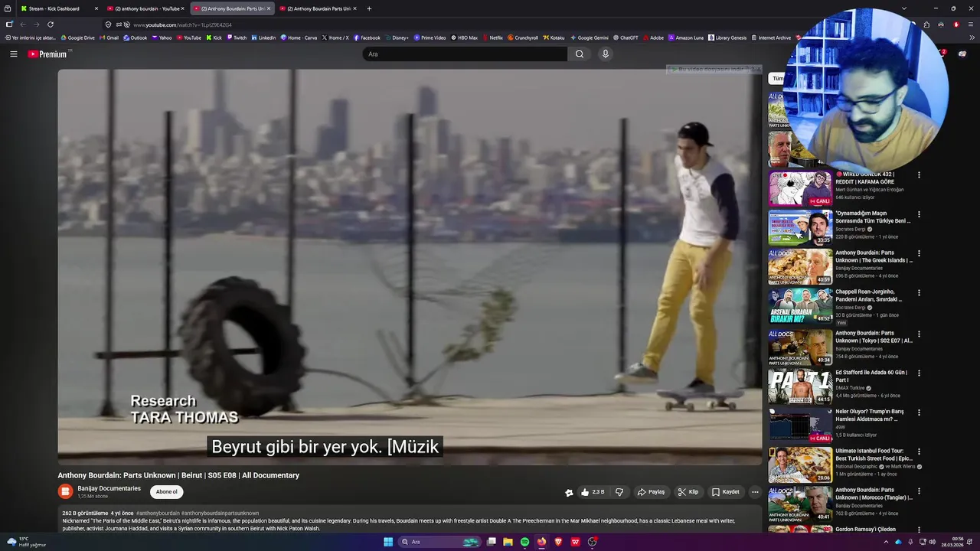This screenshot has width=980, height=551.
Task: Dislike the video with thumbs down
Action: pos(619,492)
